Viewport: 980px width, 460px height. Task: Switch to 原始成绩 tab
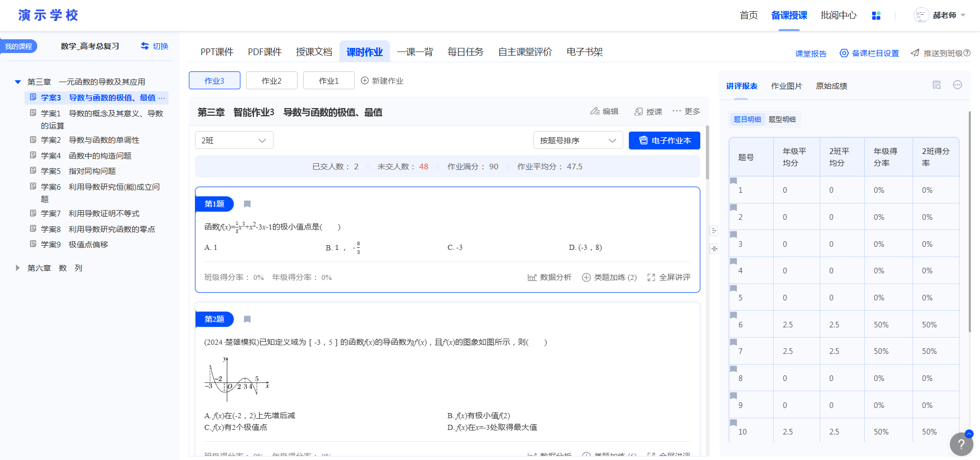pos(831,86)
